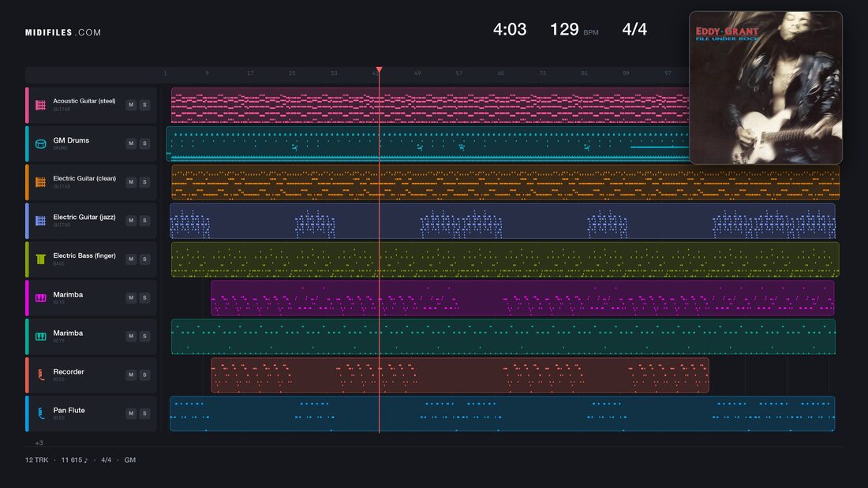This screenshot has height=488, width=868.
Task: Click the 11 615 note count text
Action: click(74, 460)
